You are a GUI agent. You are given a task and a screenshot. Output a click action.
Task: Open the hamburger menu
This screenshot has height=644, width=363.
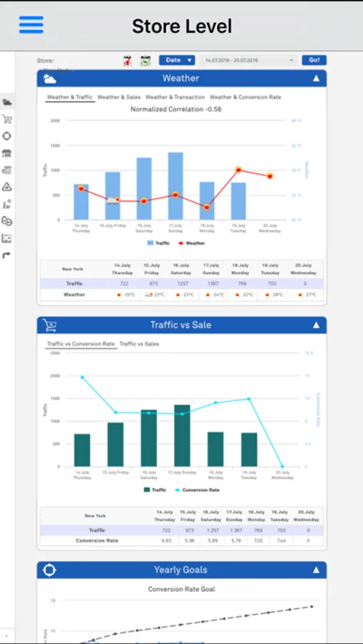click(32, 25)
